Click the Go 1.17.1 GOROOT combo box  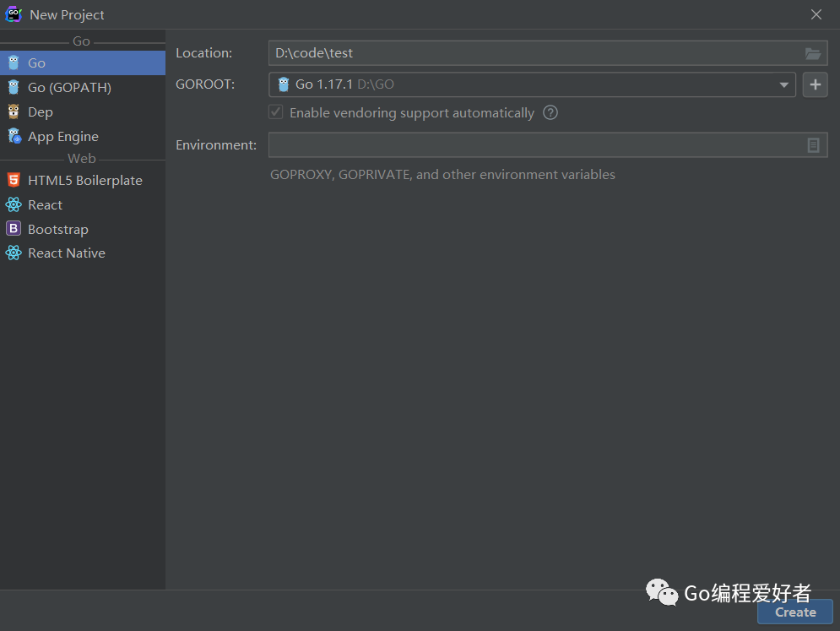point(533,84)
